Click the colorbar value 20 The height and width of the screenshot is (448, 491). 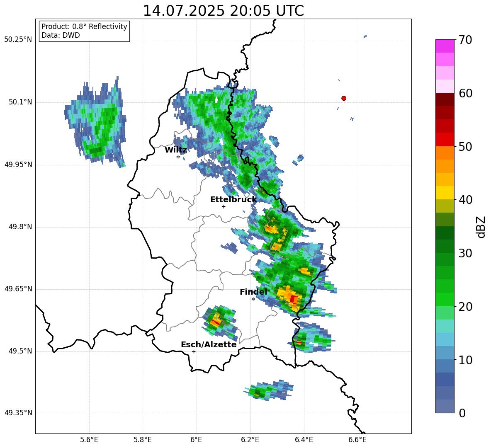click(465, 306)
